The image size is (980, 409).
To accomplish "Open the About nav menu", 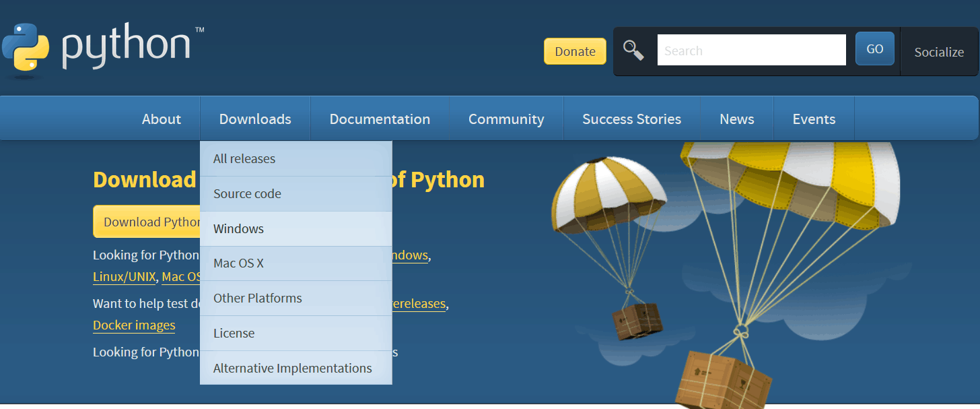I will click(162, 119).
